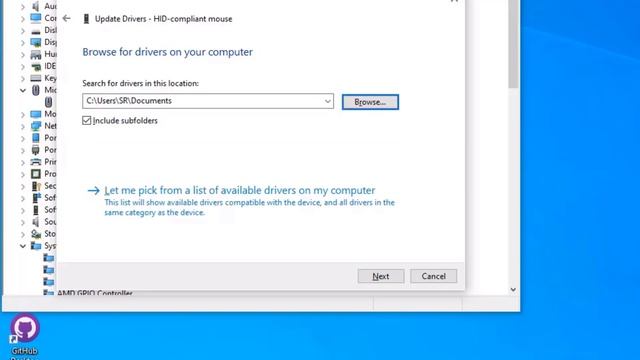Select the Prin tree row label
Screen dimensions: 640x360
(50, 162)
